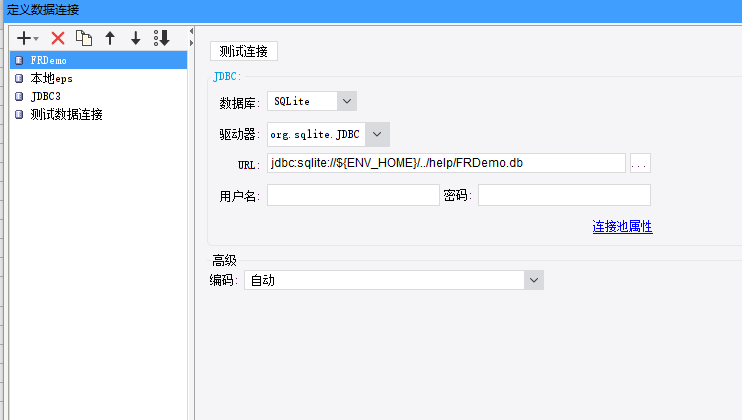Click the JDBC3 database icon
Image resolution: width=742 pixels, height=420 pixels.
(x=19, y=96)
